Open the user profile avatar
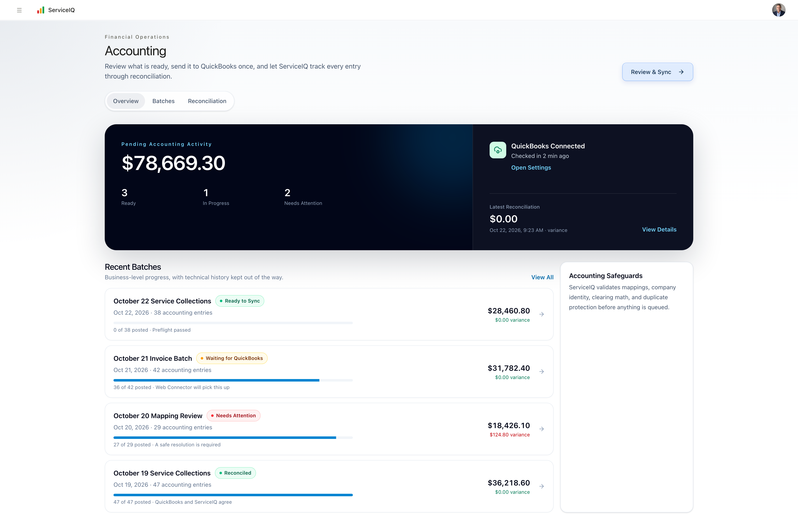Screen dimensions: 798x532 (x=779, y=10)
